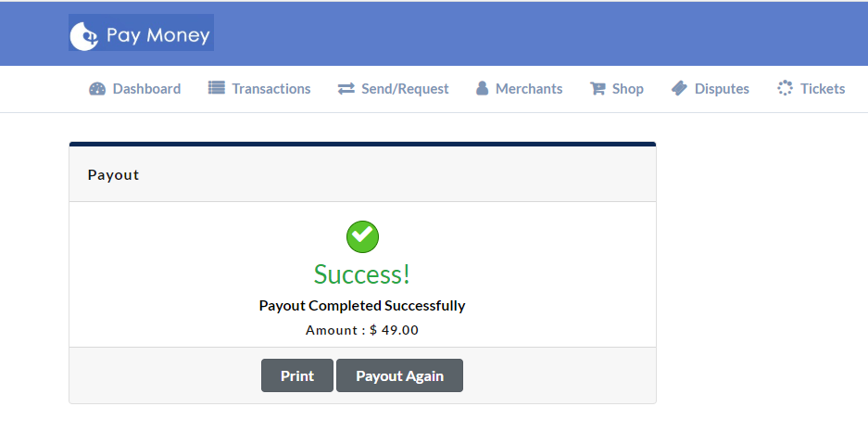Image resolution: width=868 pixels, height=432 pixels.
Task: Click the Merchants person icon
Action: 482,89
